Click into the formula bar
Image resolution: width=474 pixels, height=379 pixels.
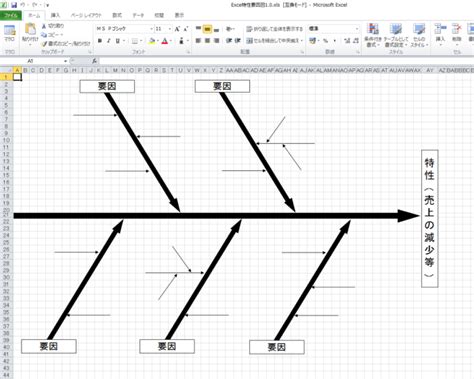286,61
